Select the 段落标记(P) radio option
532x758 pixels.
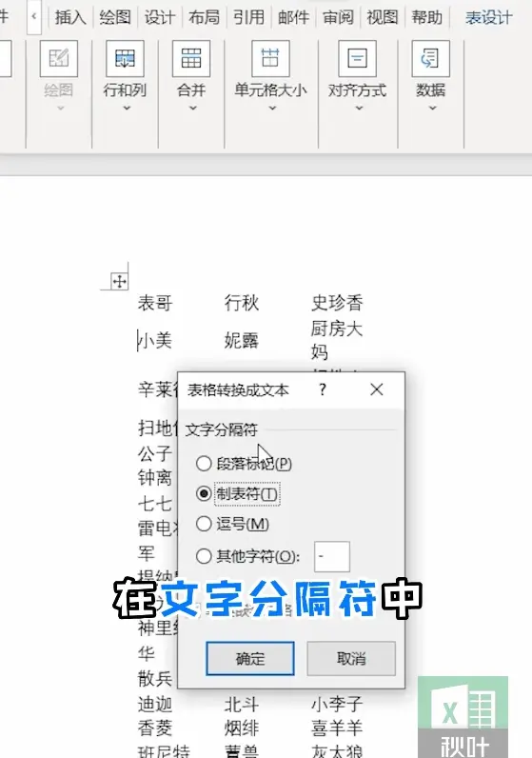coord(204,464)
